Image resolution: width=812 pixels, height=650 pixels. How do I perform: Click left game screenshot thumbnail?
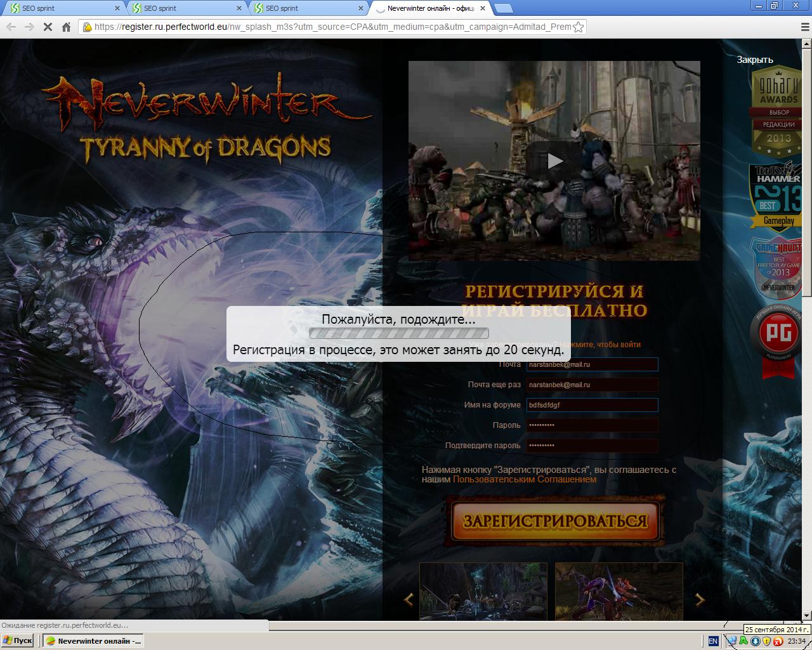click(x=483, y=591)
